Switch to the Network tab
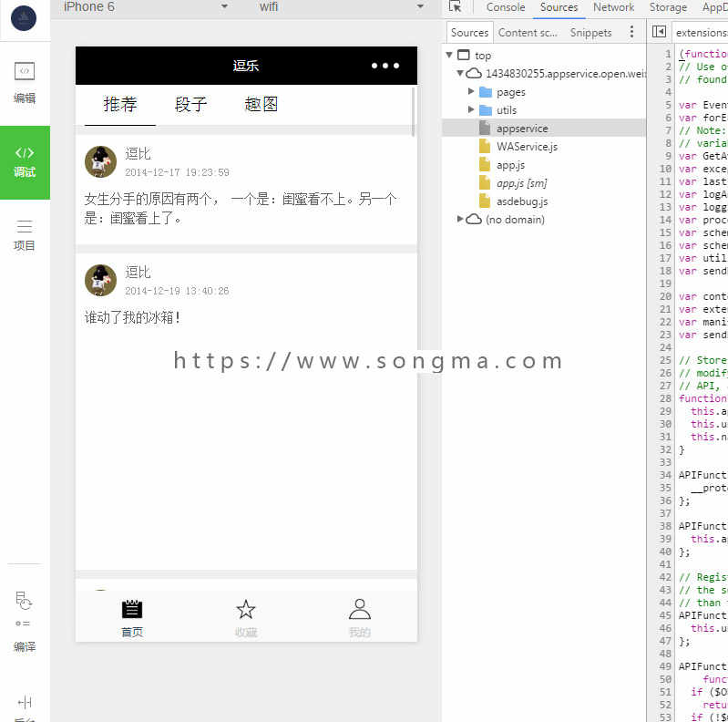Screen dimensions: 728x722 coord(613,7)
